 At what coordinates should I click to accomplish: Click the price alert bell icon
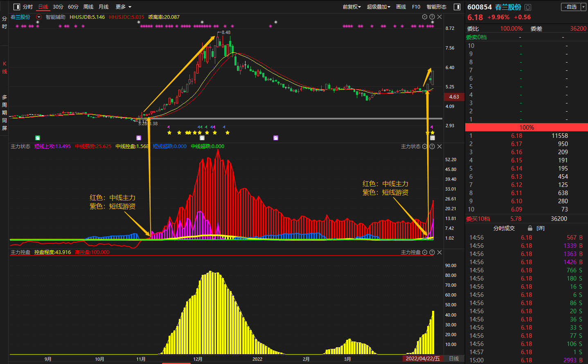click(x=528, y=7)
